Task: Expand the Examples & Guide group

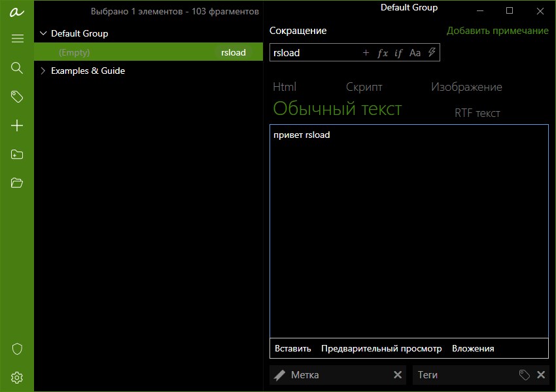Action: (44, 71)
